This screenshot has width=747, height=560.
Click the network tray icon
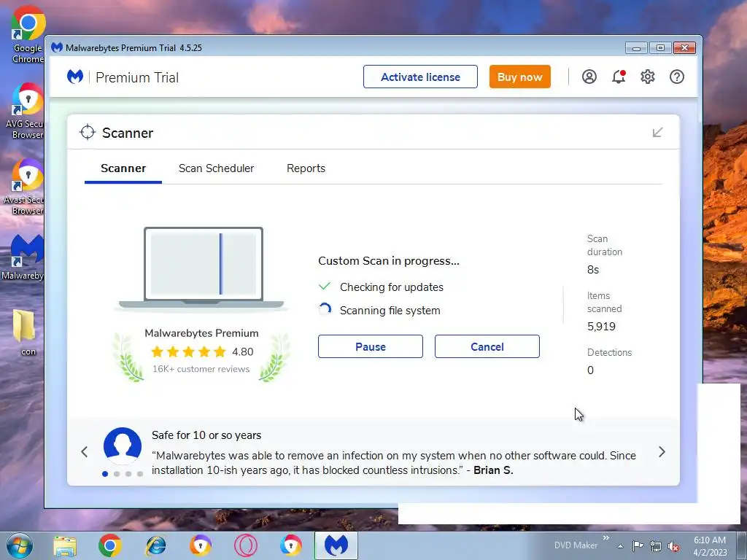click(x=656, y=546)
